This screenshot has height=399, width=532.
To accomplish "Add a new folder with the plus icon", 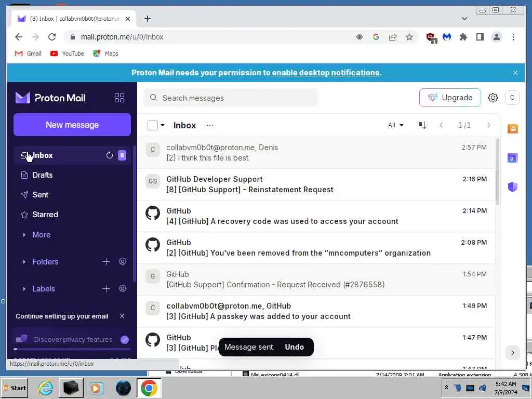I will (106, 262).
